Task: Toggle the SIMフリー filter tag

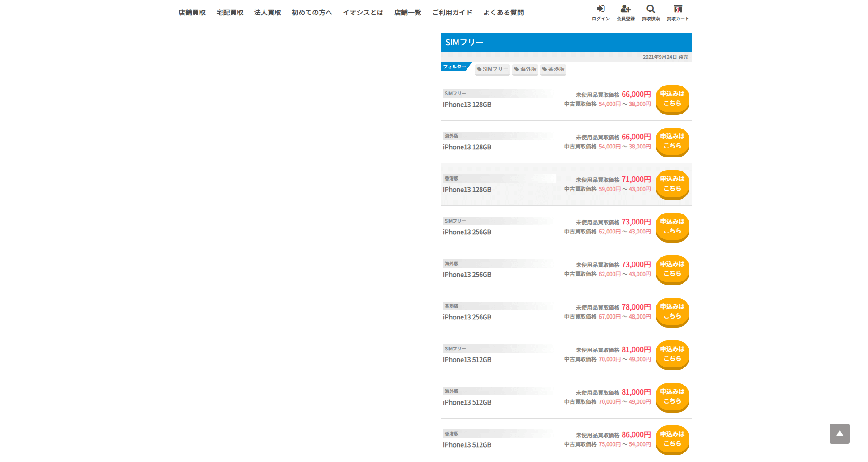Action: coord(492,69)
